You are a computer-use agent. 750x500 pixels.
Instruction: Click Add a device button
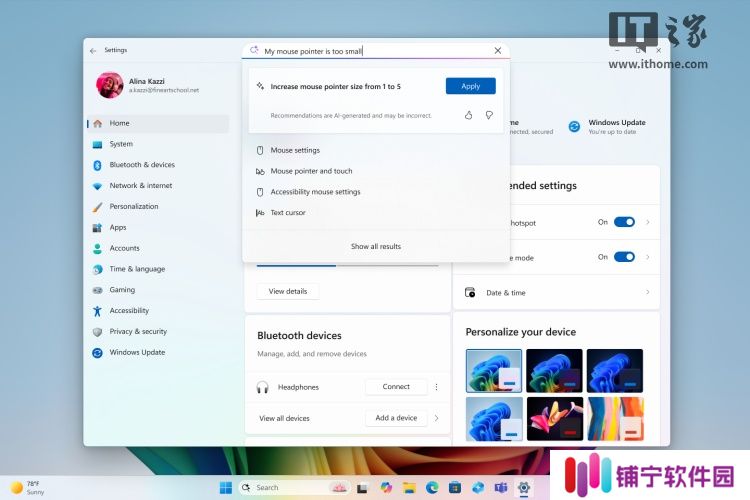(396, 418)
